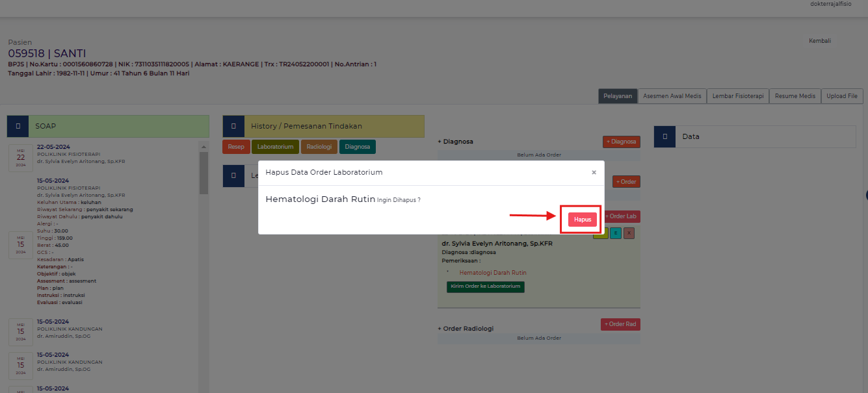Click the History / Pemesanan Tindakan icon

click(233, 126)
